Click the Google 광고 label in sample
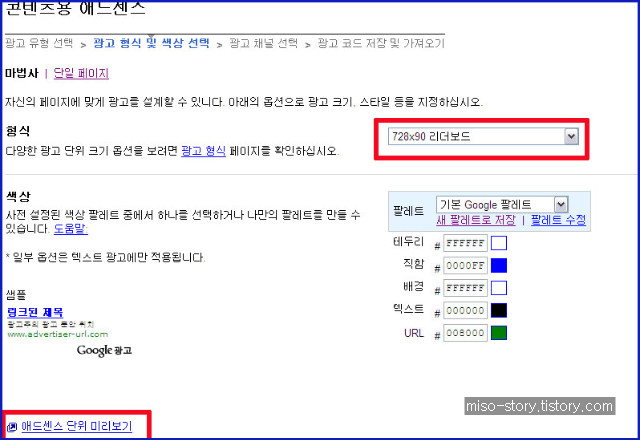The image size is (640, 440). (104, 350)
